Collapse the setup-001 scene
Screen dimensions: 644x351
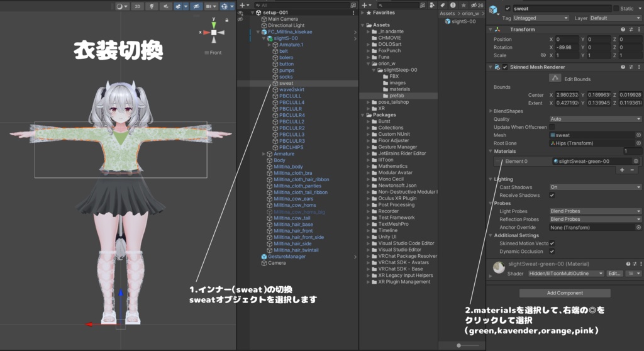(x=253, y=13)
